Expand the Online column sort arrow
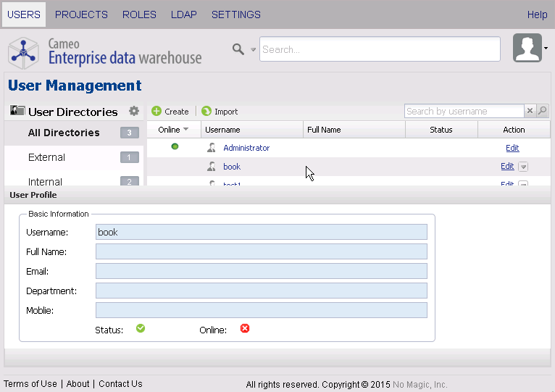 186,130
